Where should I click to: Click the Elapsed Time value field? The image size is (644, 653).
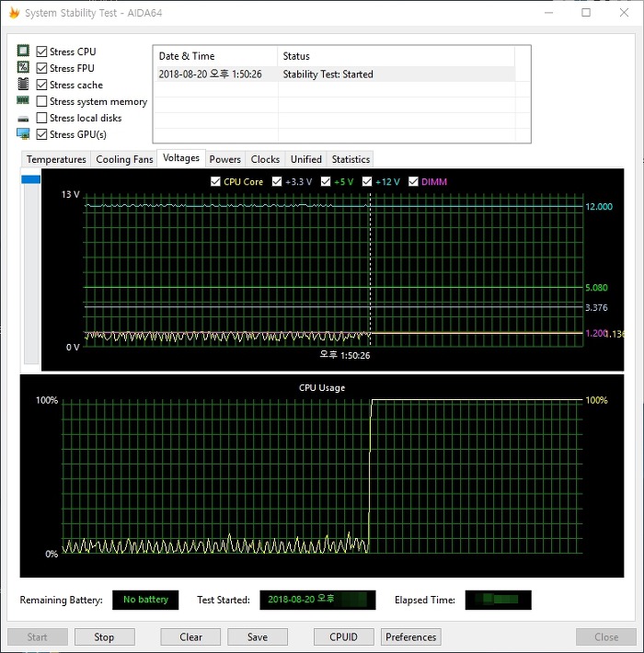[x=499, y=600]
